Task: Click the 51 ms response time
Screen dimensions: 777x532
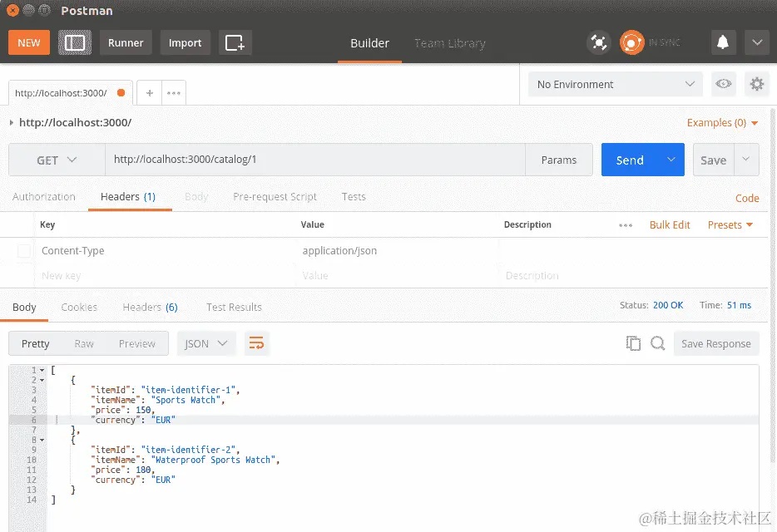Action: [x=739, y=305]
